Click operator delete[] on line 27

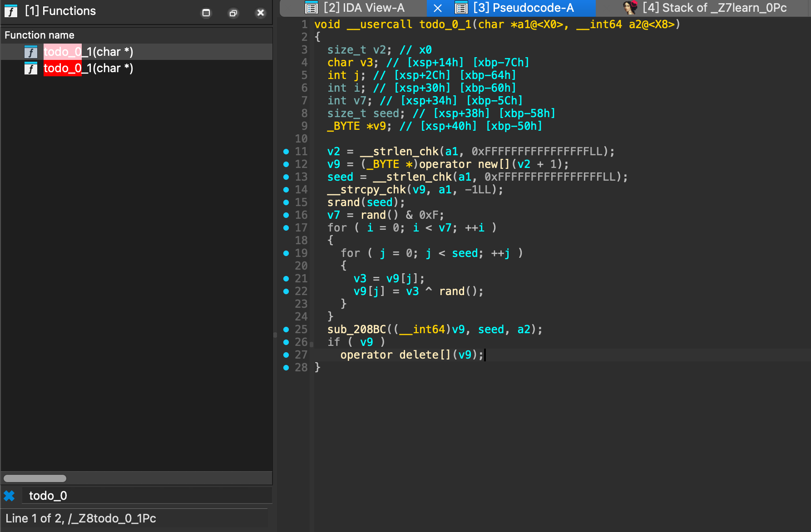coord(396,355)
